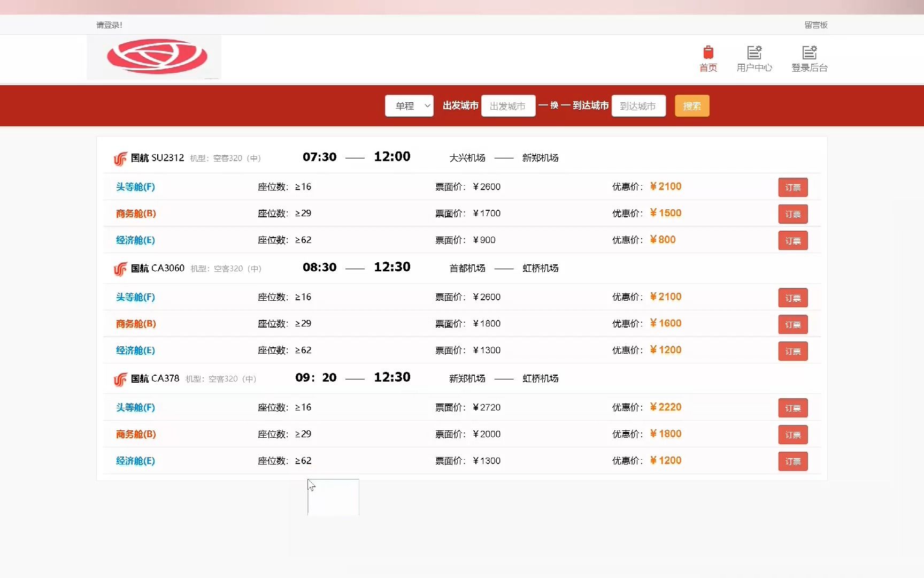Select flight title 国航 SU2312
Image resolution: width=924 pixels, height=578 pixels.
tap(157, 158)
